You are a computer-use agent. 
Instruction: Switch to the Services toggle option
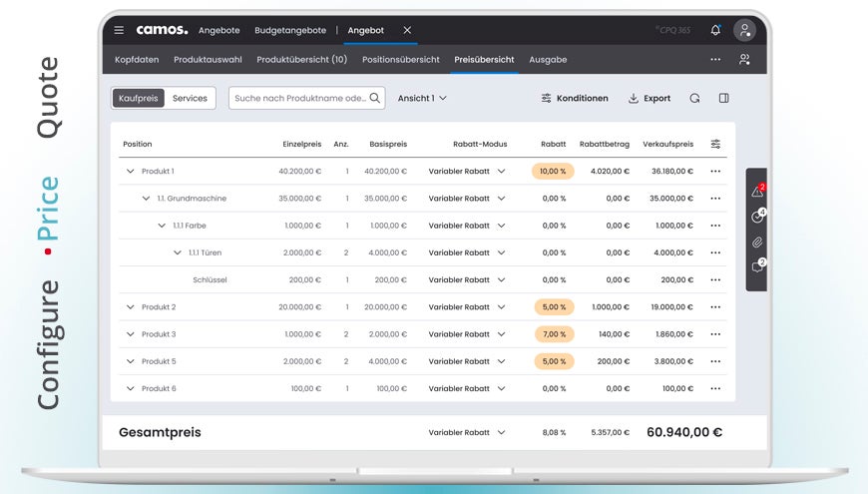190,98
